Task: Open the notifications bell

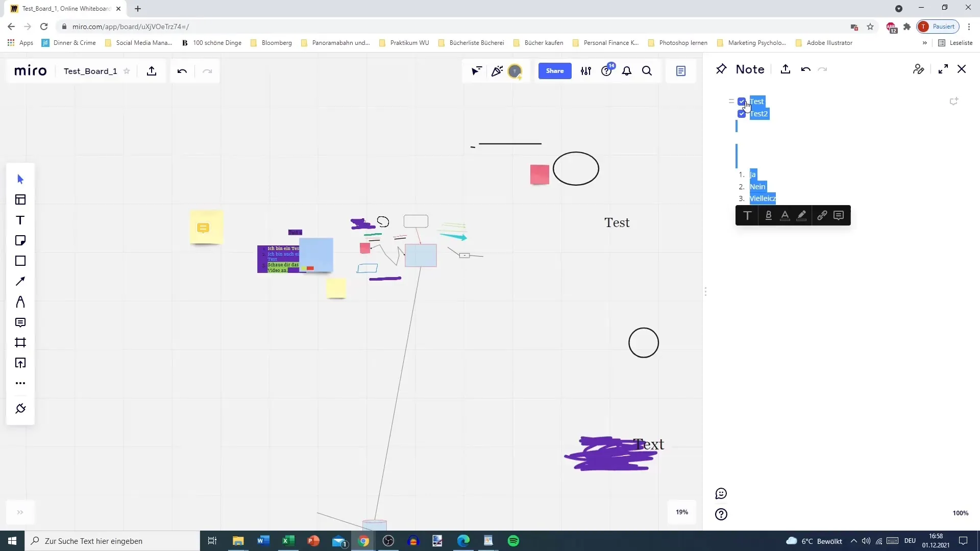Action: (x=627, y=71)
